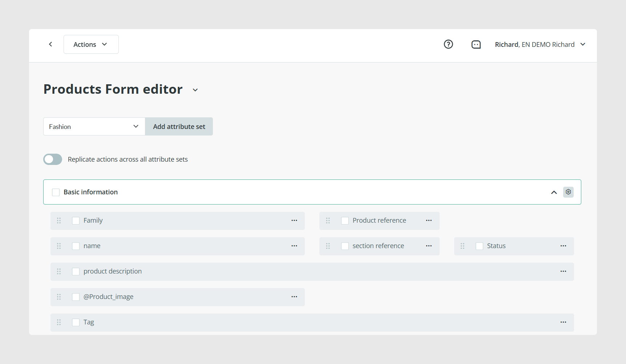Go back using the left arrow

pos(51,44)
